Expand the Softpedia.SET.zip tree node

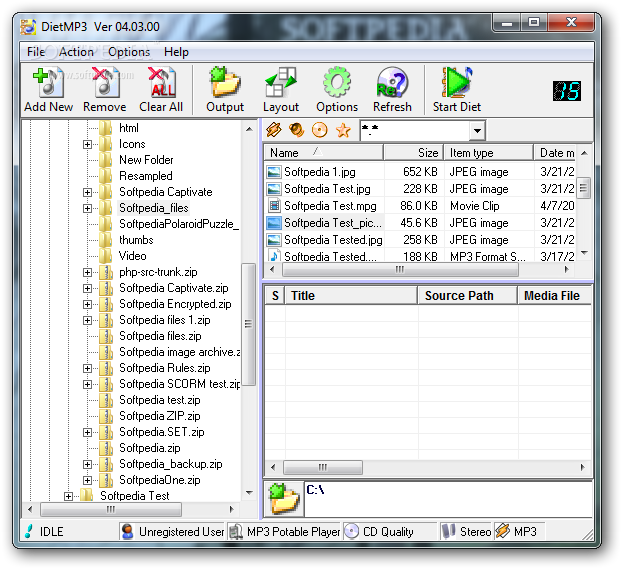click(x=87, y=432)
